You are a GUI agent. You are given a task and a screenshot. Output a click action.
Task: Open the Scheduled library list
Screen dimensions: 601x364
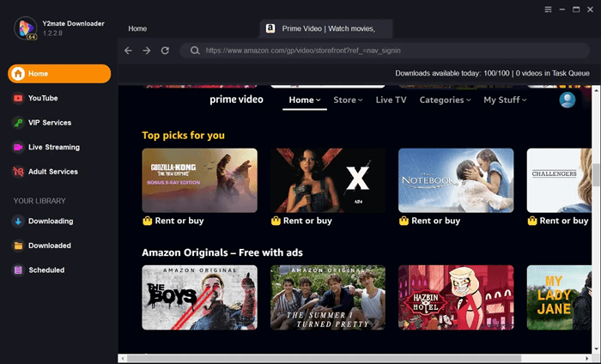click(x=39, y=270)
